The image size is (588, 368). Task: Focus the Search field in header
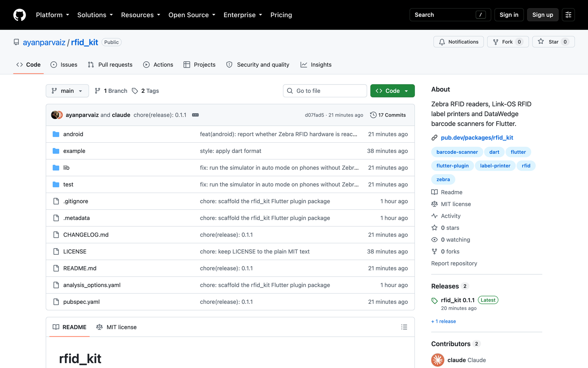450,15
